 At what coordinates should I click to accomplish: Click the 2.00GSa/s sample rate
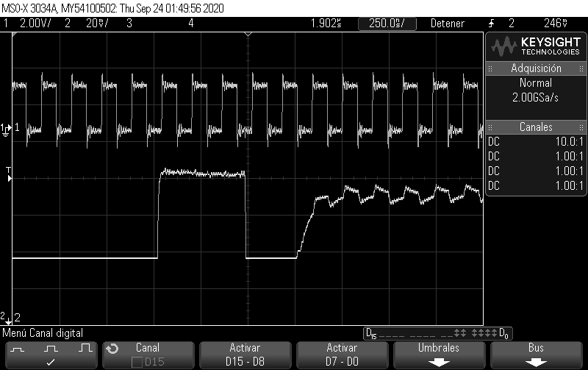[536, 98]
